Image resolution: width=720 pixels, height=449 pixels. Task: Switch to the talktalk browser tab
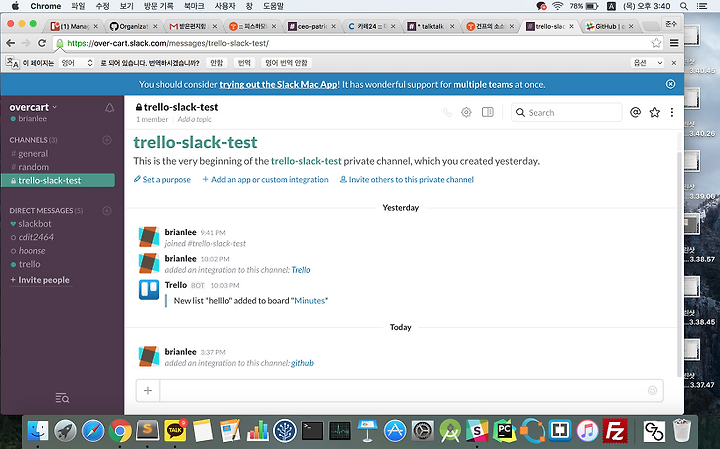coord(432,27)
